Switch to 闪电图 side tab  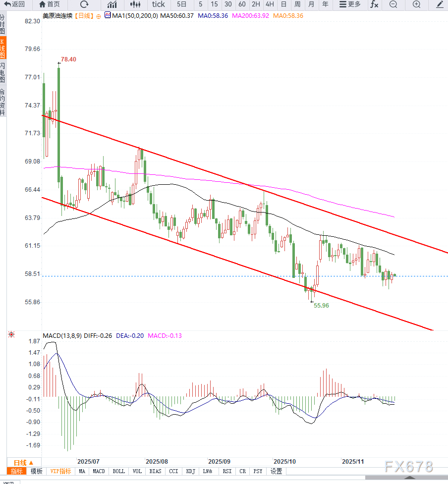pyautogui.click(x=3, y=72)
